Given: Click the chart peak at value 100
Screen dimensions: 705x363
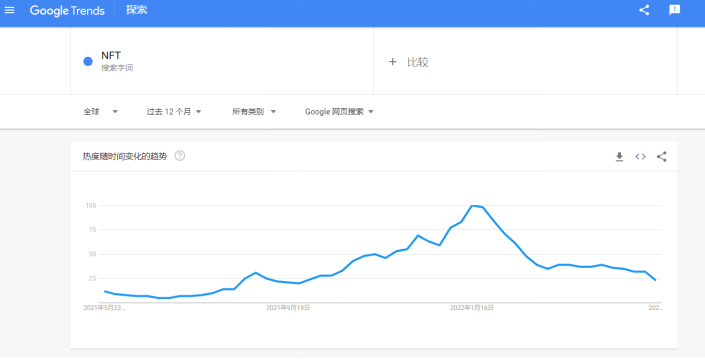Looking at the screenshot, I should 472,206.
